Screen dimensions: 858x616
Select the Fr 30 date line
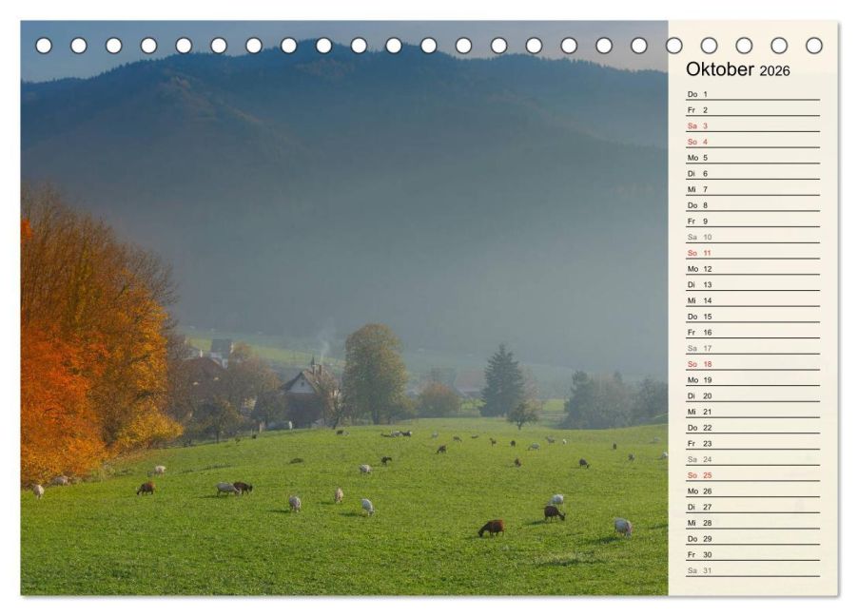click(751, 554)
